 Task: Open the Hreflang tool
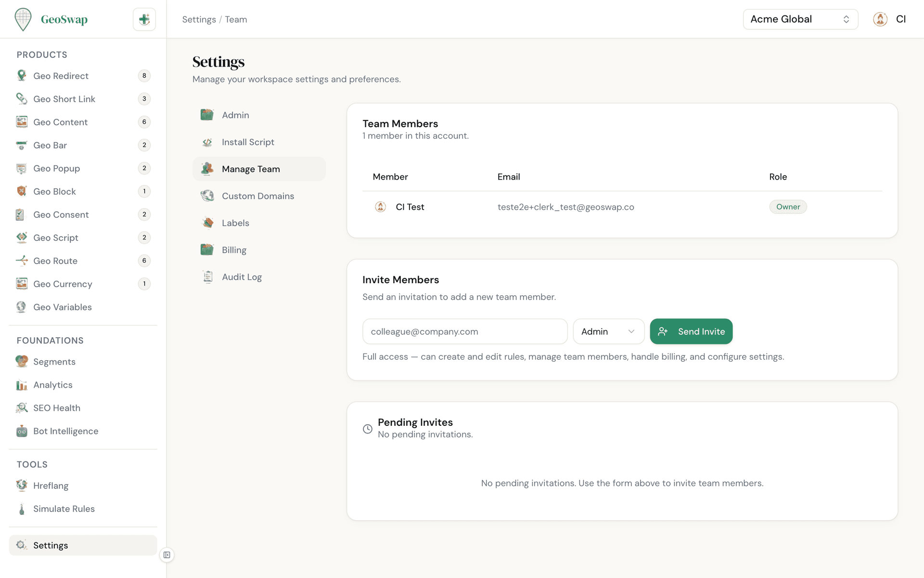pyautogui.click(x=51, y=486)
